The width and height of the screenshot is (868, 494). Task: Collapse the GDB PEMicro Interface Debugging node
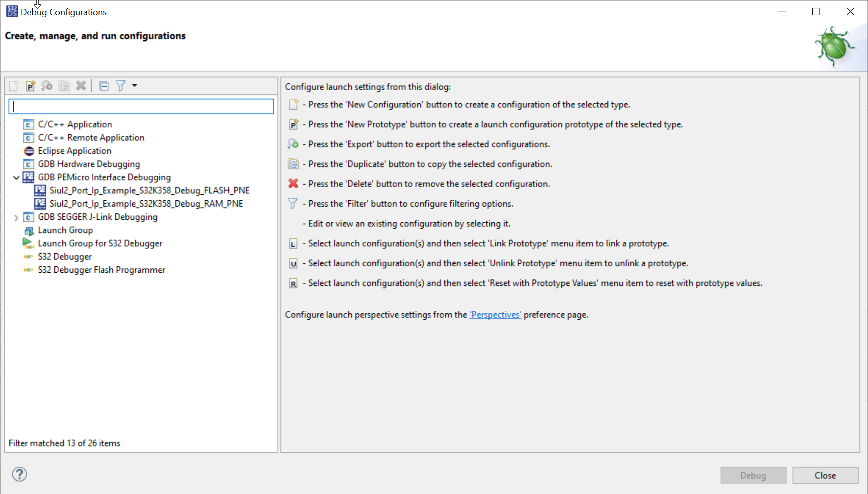[x=16, y=178]
